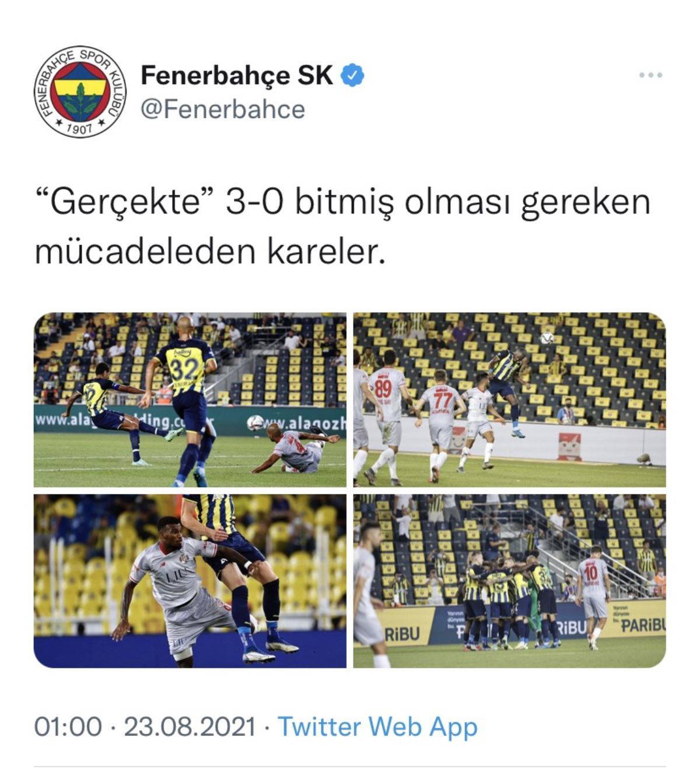Open the three-dot more options menu
The height and width of the screenshot is (768, 700).
[650, 75]
